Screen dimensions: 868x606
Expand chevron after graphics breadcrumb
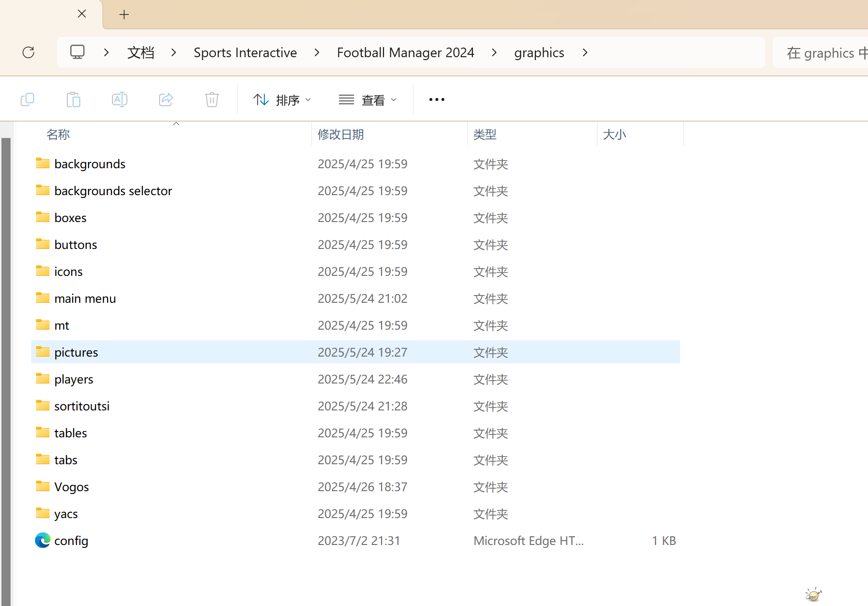[x=585, y=52]
